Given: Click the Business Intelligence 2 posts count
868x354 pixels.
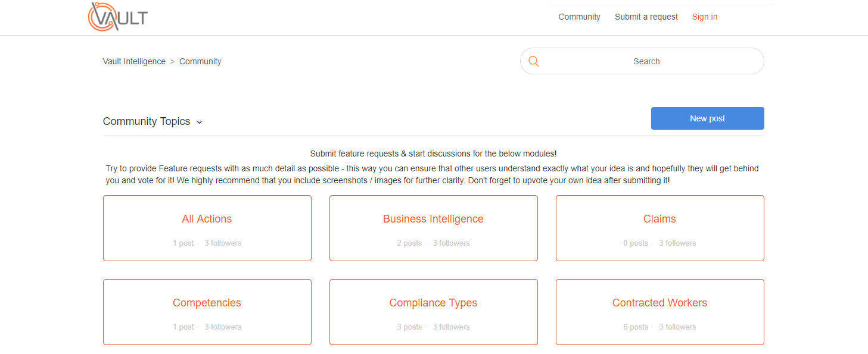Looking at the screenshot, I should click(x=409, y=243).
